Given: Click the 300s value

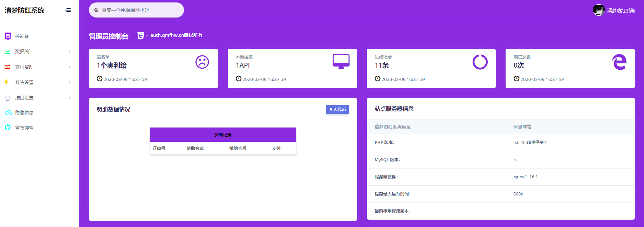Looking at the screenshot, I should coord(518,194).
